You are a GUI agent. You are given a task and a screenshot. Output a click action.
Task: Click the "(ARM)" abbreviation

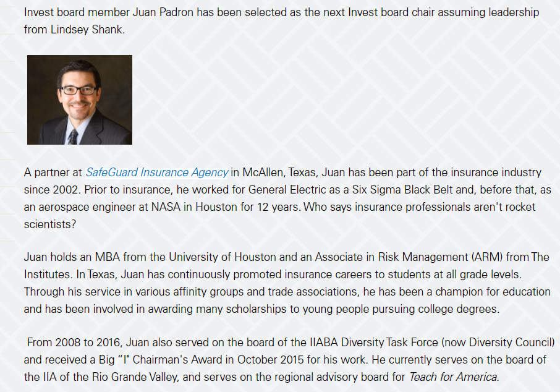pos(488,257)
